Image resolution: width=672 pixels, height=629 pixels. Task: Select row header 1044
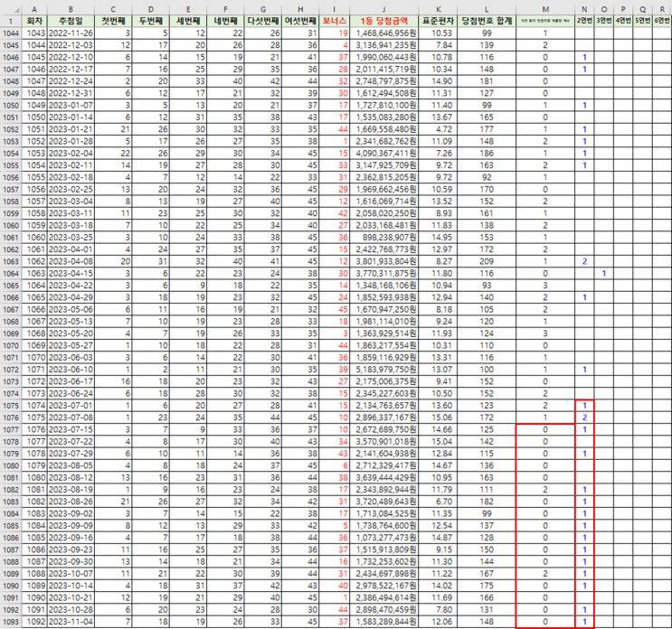pos(11,33)
